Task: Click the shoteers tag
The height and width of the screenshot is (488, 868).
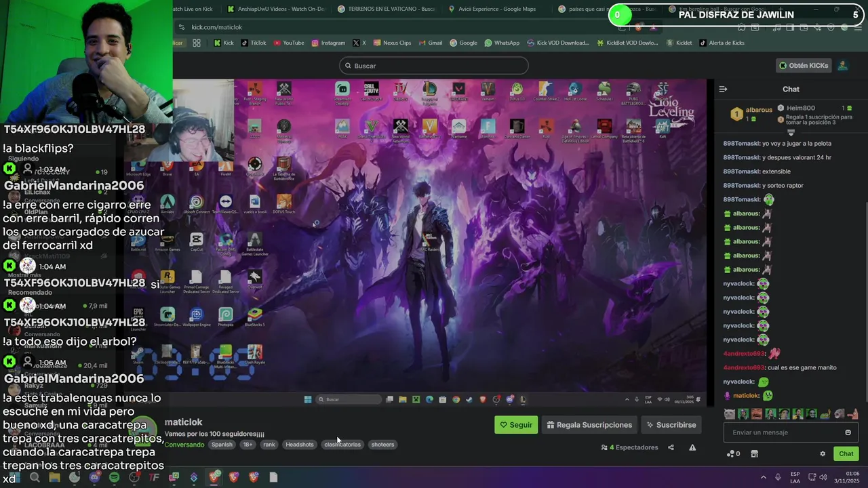Action: (382, 445)
